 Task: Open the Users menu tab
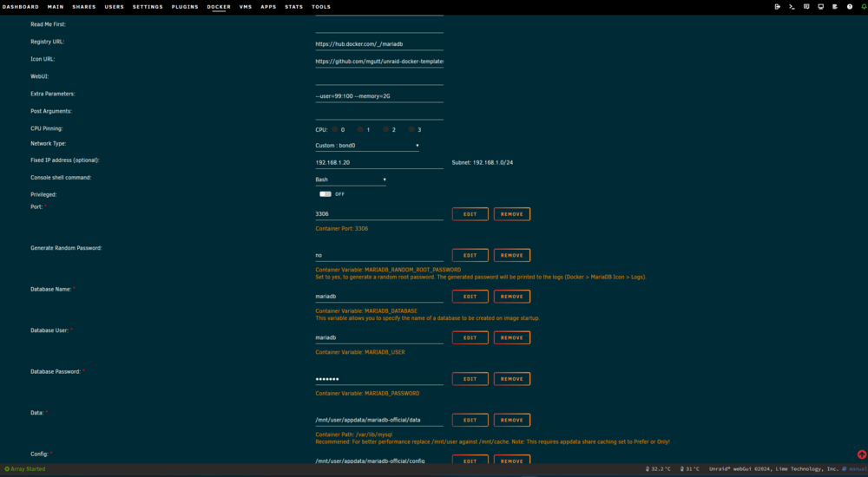point(114,7)
